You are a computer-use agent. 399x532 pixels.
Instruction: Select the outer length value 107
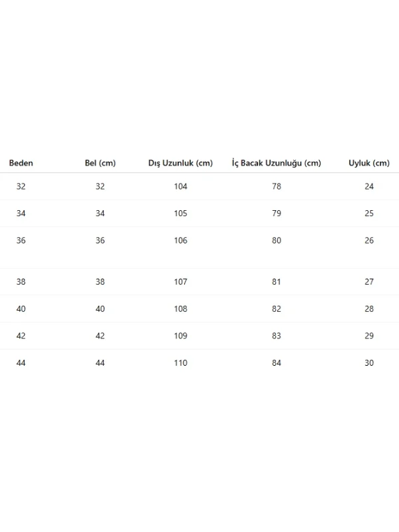(x=180, y=281)
